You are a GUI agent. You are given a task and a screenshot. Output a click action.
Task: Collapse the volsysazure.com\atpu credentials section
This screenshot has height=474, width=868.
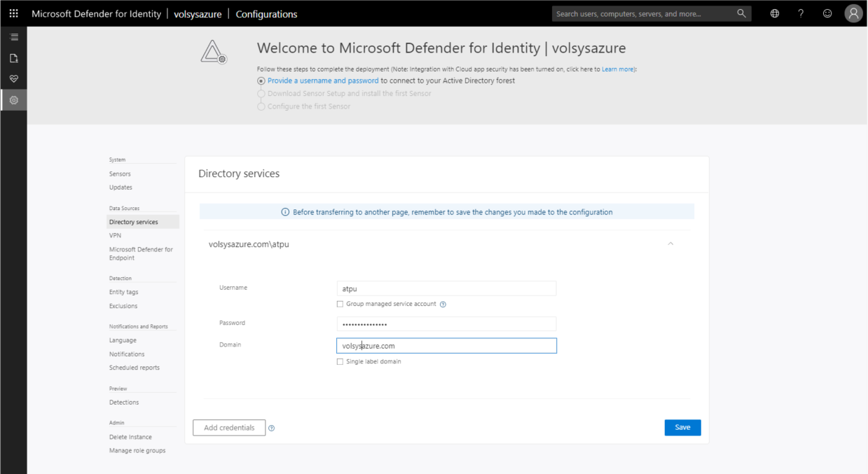click(670, 244)
